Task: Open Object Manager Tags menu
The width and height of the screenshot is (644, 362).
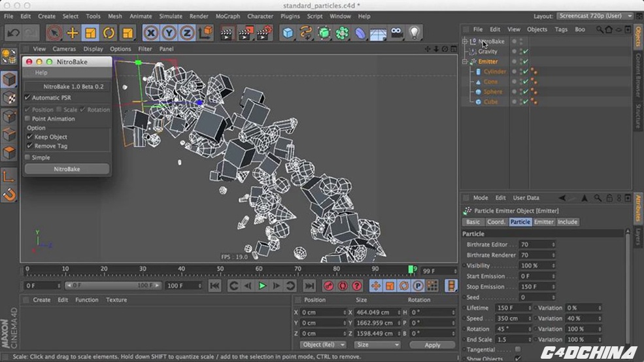Action: coord(560,29)
